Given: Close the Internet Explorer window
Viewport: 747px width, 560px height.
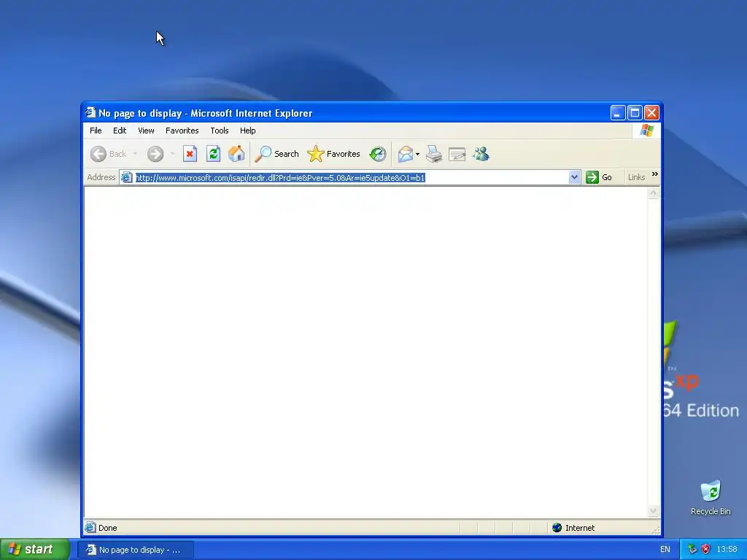Looking at the screenshot, I should 651,113.
